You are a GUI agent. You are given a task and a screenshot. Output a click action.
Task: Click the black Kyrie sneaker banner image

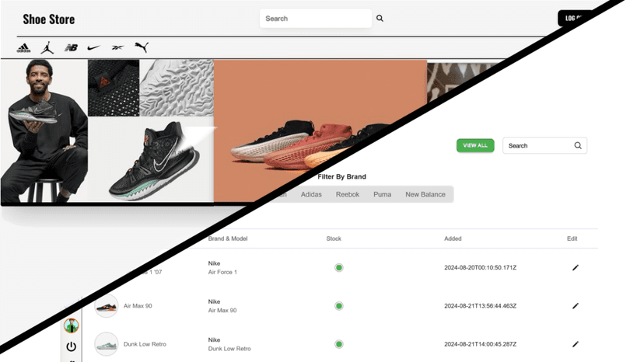(151, 159)
